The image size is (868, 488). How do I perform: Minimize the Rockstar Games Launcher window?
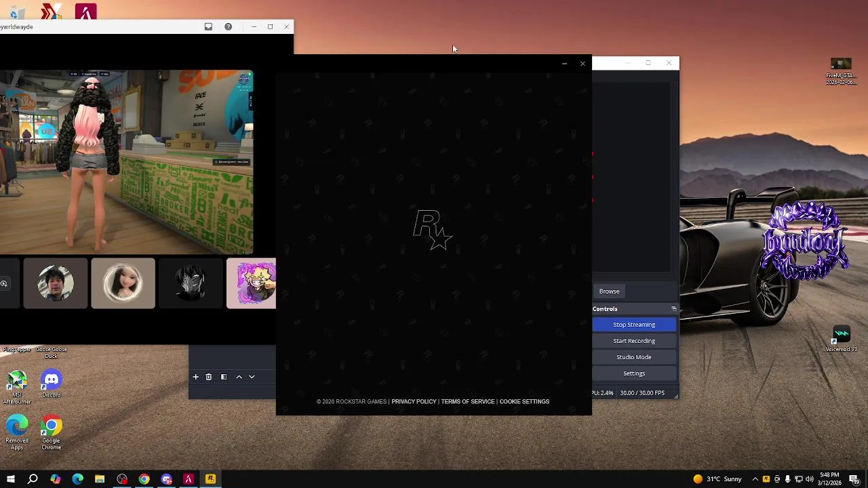pos(564,64)
